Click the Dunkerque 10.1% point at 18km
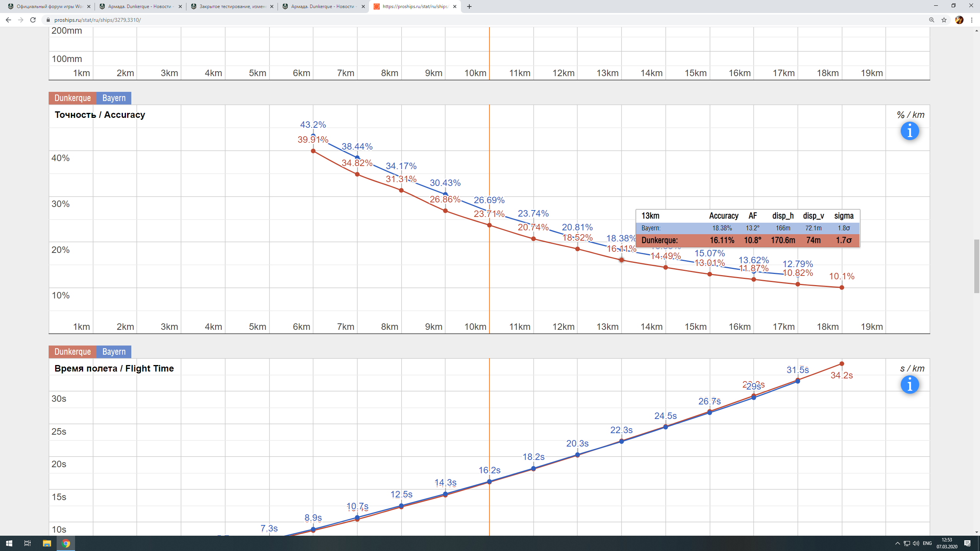The image size is (980, 551). 842,287
